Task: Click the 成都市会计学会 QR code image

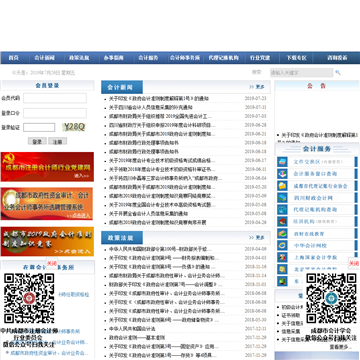Action: [331, 298]
